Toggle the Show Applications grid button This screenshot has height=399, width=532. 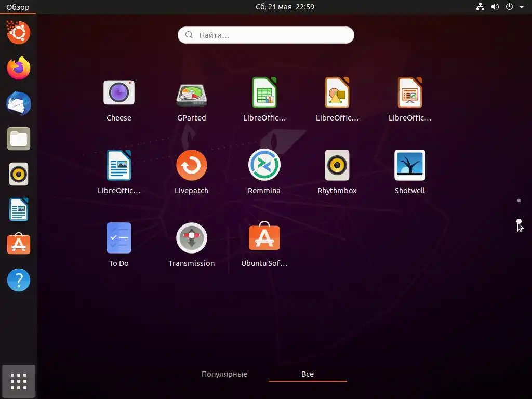(x=19, y=381)
